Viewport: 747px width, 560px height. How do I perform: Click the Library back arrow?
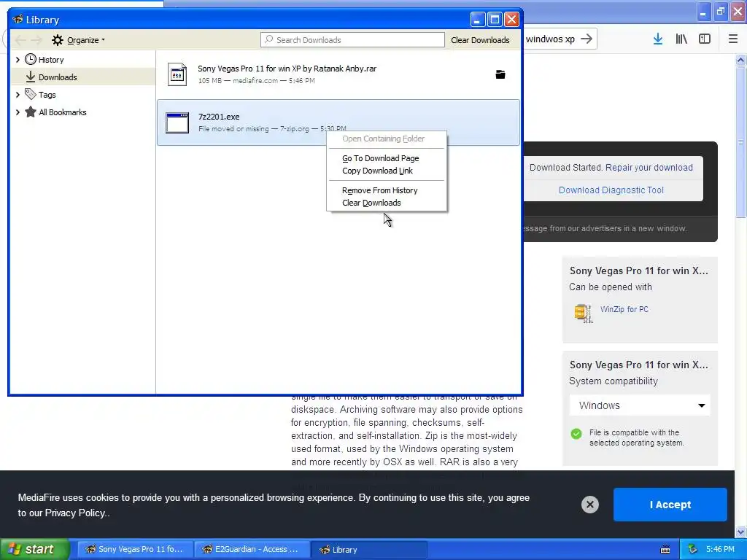point(20,40)
